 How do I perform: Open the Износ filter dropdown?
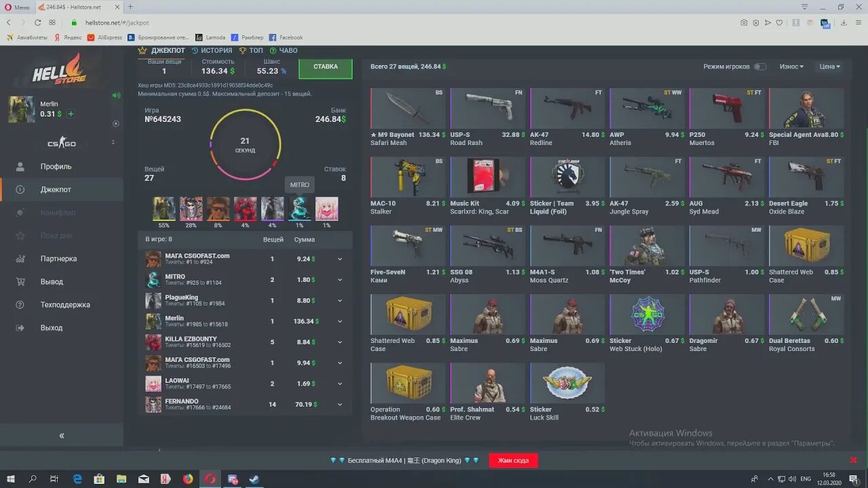792,66
